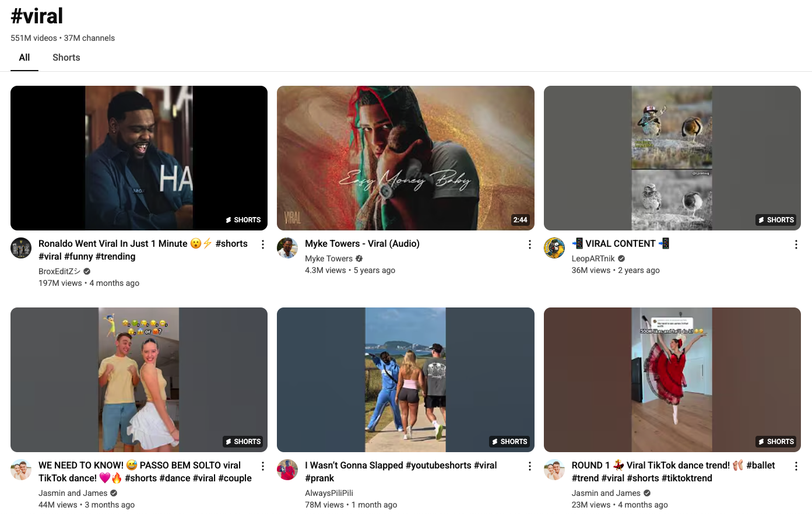Screen dimensions: 812x514
Task: Click Jasmin and James avatar beside PASSO BEM SOLTO
Action: (21, 470)
